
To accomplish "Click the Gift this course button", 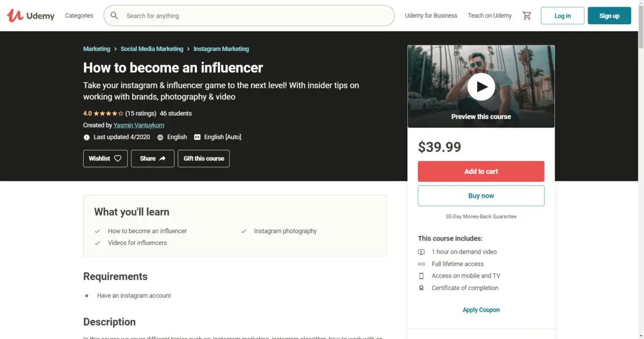I will (204, 158).
